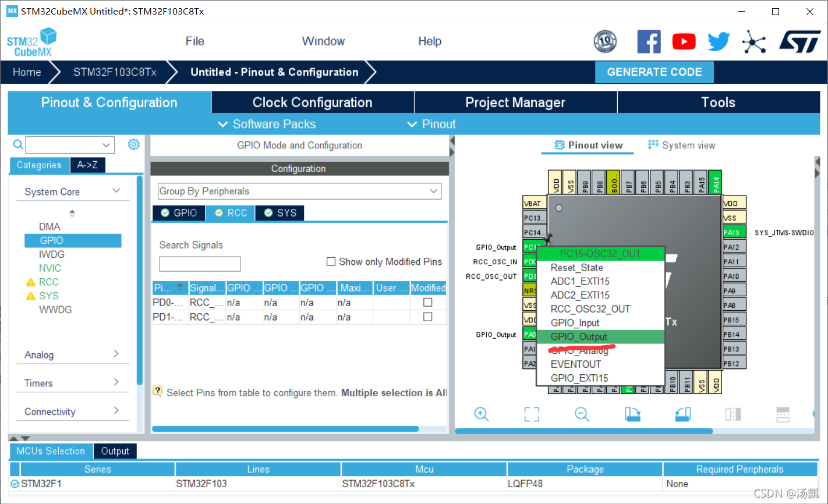Screen dimensions: 828x504
Task: Open the Software Packs dropdown
Action: [267, 124]
